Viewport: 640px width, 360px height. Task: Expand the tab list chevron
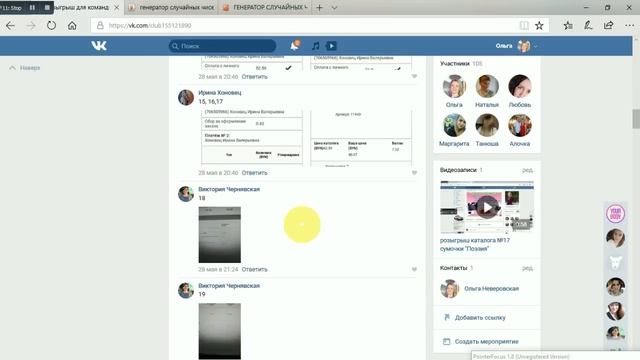334,7
